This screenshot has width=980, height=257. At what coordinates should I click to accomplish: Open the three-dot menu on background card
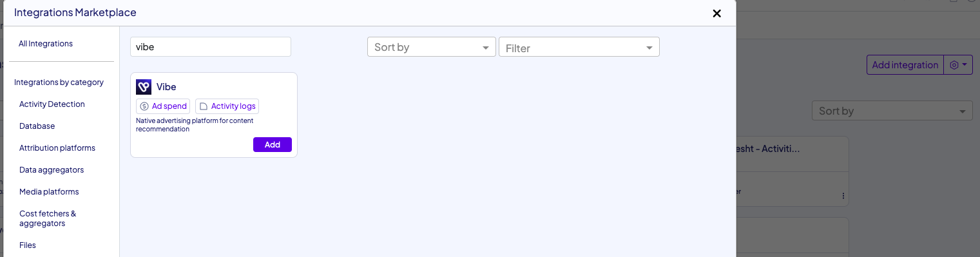[843, 196]
